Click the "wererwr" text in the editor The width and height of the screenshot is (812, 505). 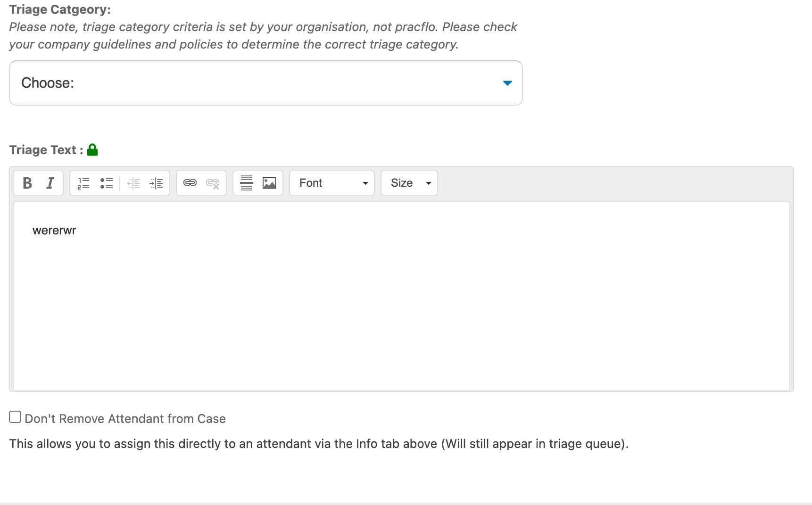point(54,231)
